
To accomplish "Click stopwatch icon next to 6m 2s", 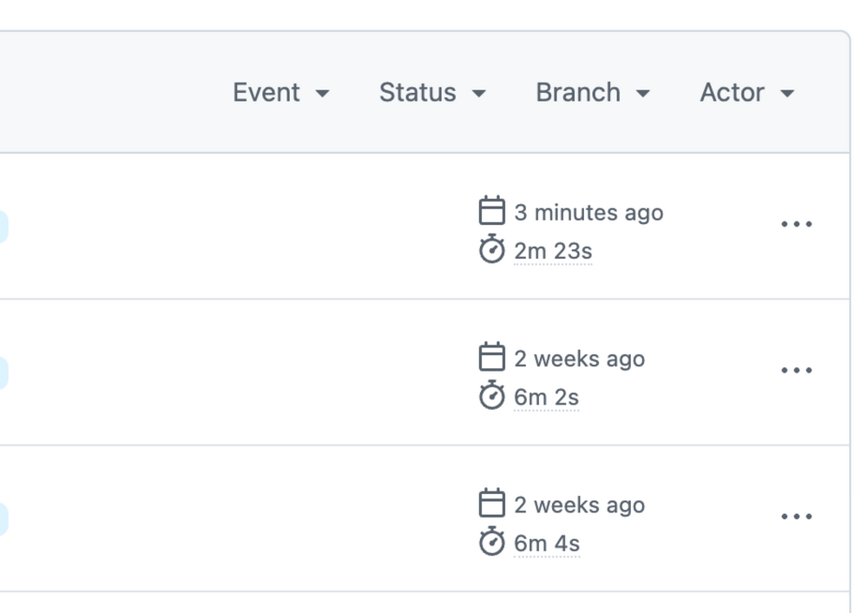I will pyautogui.click(x=492, y=396).
